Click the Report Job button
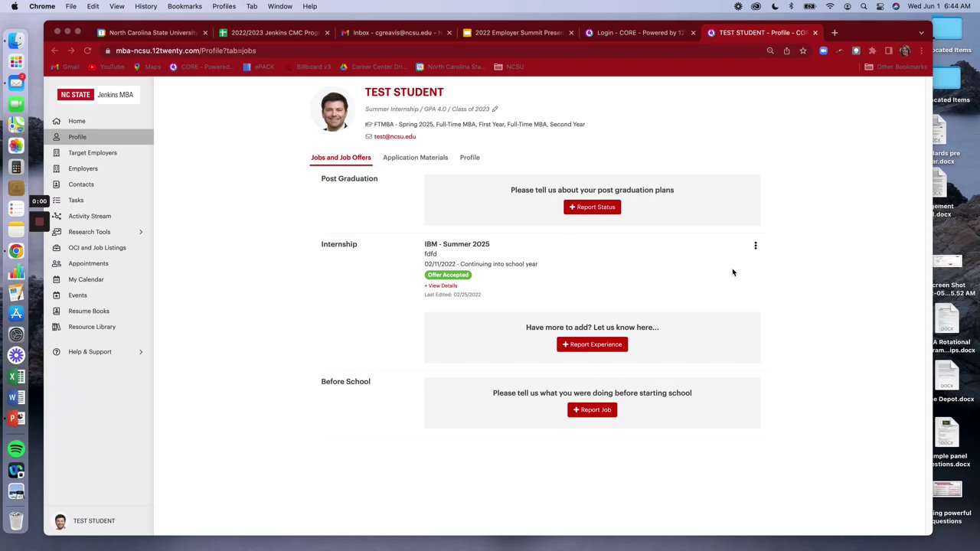980x551 pixels. [x=592, y=409]
